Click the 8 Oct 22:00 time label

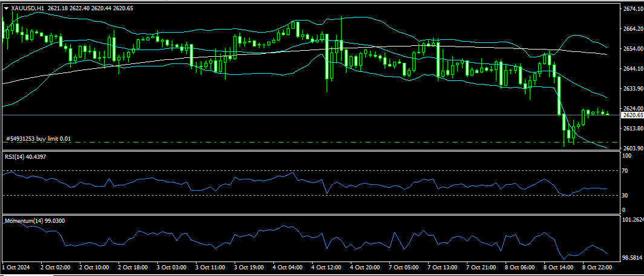[597, 266]
